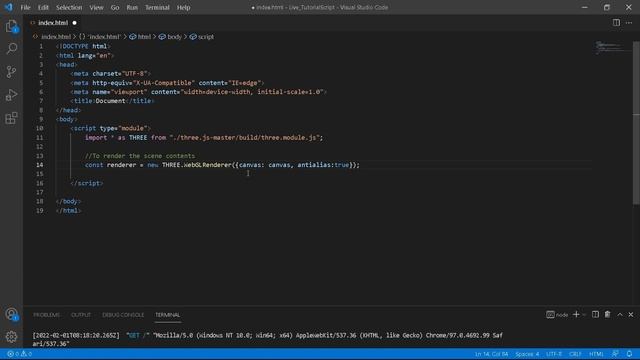Click the GET request text in terminal
The image size is (640, 360).
(x=138, y=336)
